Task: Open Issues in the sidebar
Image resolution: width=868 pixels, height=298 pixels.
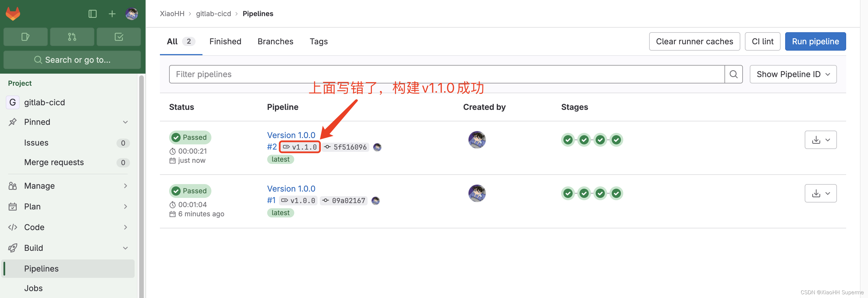Action: click(x=36, y=143)
